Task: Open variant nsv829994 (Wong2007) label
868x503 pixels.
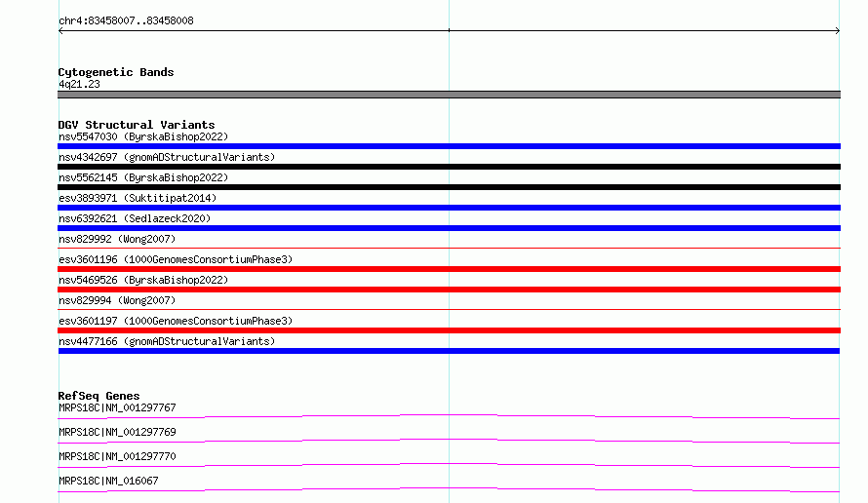Action: [117, 300]
